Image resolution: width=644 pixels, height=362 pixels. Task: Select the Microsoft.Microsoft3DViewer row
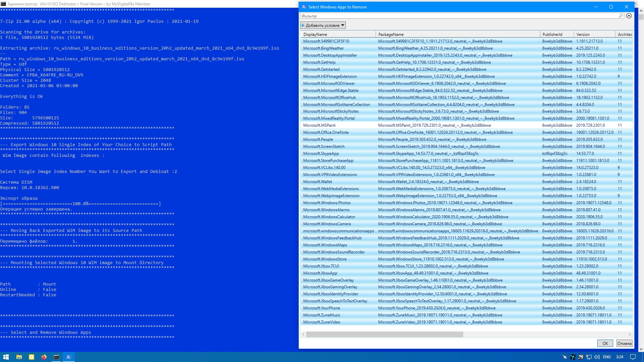(467, 83)
